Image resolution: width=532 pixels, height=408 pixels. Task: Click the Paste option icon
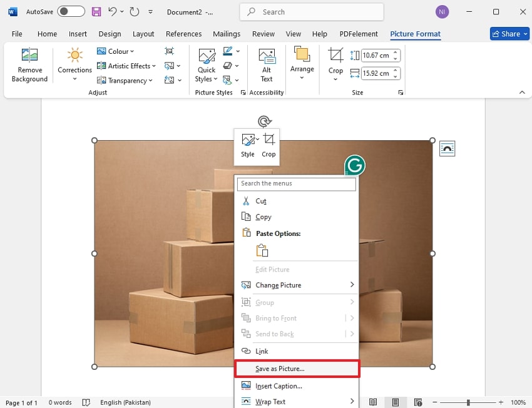click(x=262, y=250)
